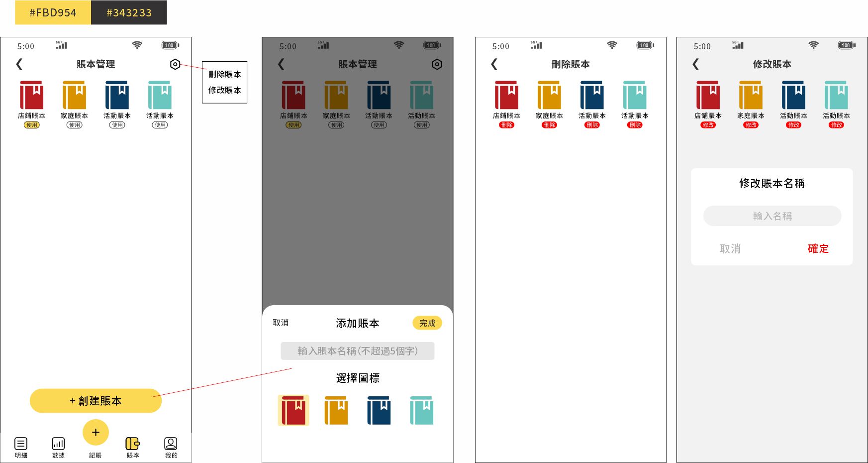Tap the 數據 chart icon in bottom bar
The height and width of the screenshot is (463, 868).
pyautogui.click(x=58, y=444)
